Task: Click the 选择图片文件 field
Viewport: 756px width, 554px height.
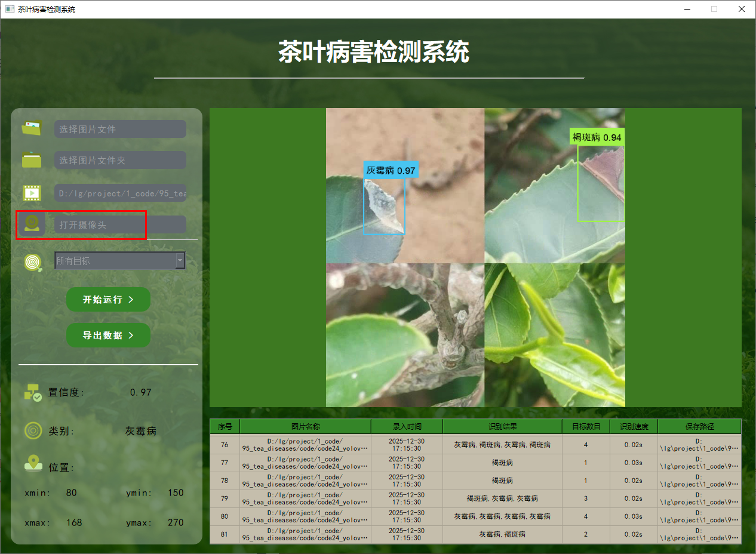Action: pyautogui.click(x=120, y=129)
